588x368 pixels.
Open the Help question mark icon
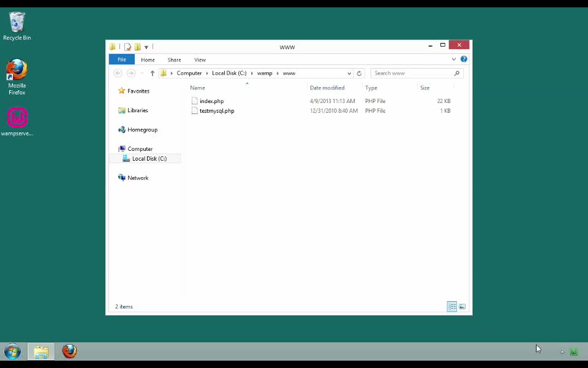464,59
